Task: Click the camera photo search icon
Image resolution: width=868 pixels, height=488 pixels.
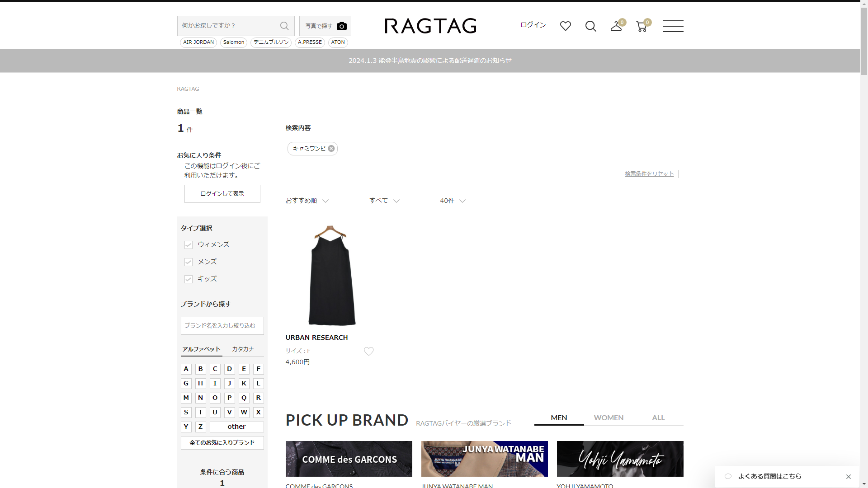Action: (342, 26)
